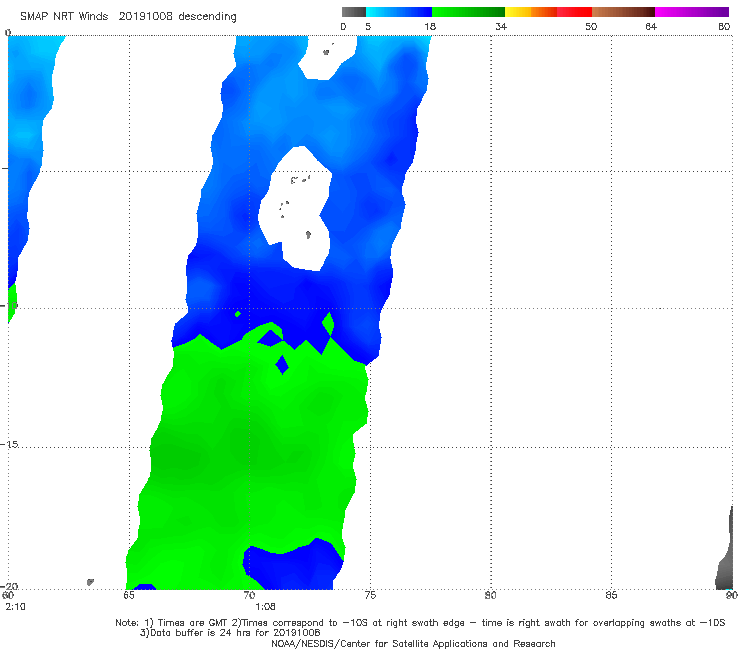
Task: Click the '34' label under the color bar
Action: click(x=501, y=26)
